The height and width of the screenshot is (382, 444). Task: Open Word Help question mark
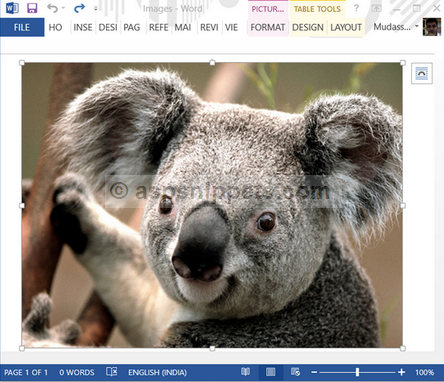click(356, 8)
